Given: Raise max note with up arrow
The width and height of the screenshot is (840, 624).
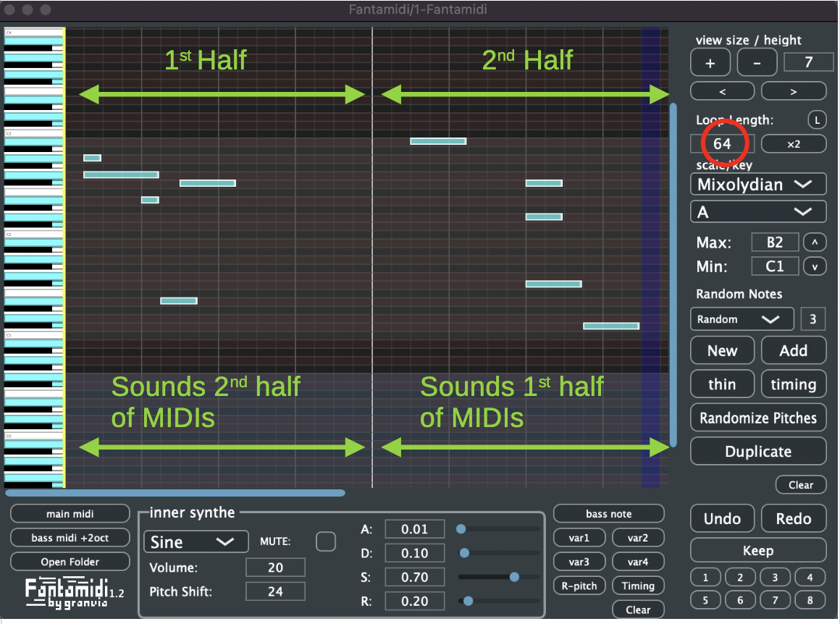Looking at the screenshot, I should pos(815,242).
